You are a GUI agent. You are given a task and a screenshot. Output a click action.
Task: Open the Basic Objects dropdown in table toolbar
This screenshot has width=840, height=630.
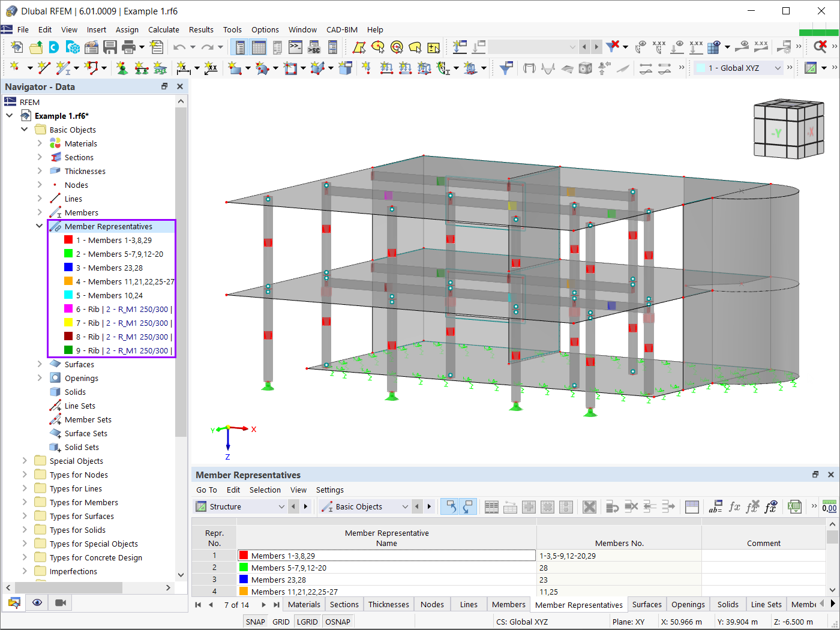coord(405,506)
